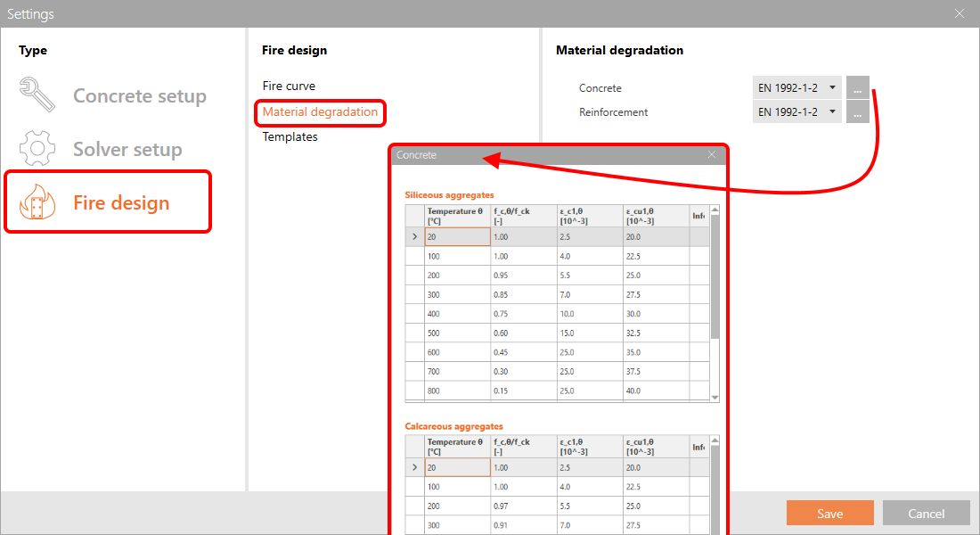
Task: Open Concrete degradation table with ellipsis button
Action: [x=857, y=88]
